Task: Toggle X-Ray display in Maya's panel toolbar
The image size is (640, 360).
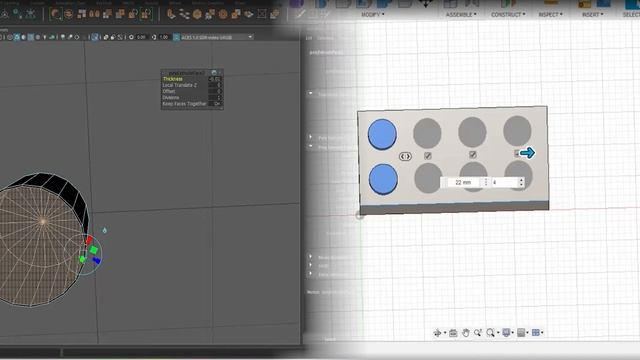Action: pos(106,37)
